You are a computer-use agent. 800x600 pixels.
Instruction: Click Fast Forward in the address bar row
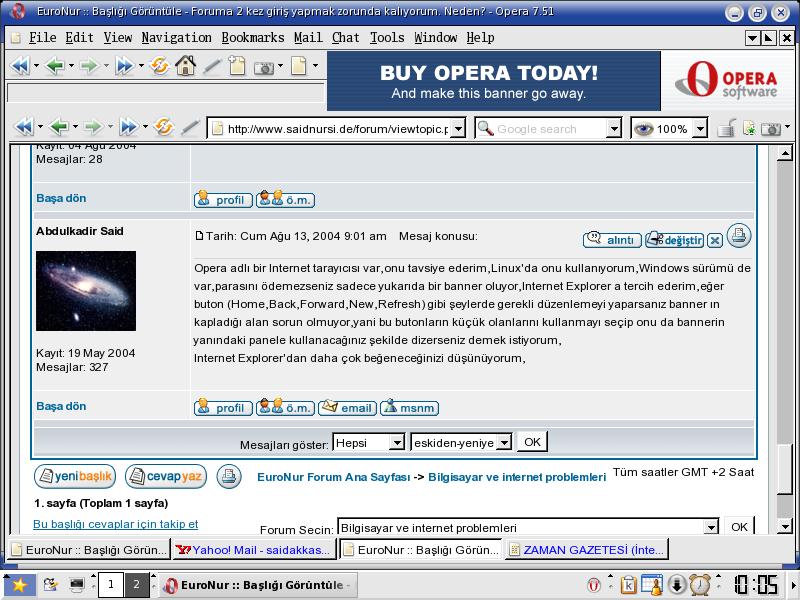129,127
